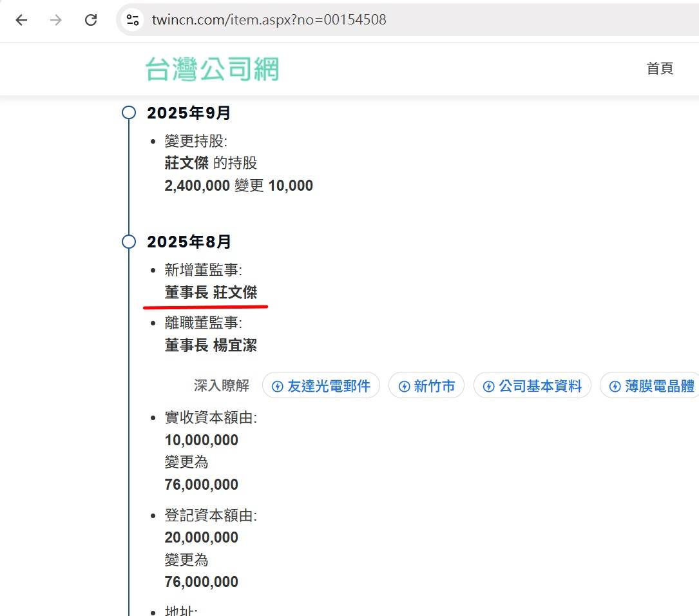Go to 首頁 in the top navigation

click(x=660, y=69)
